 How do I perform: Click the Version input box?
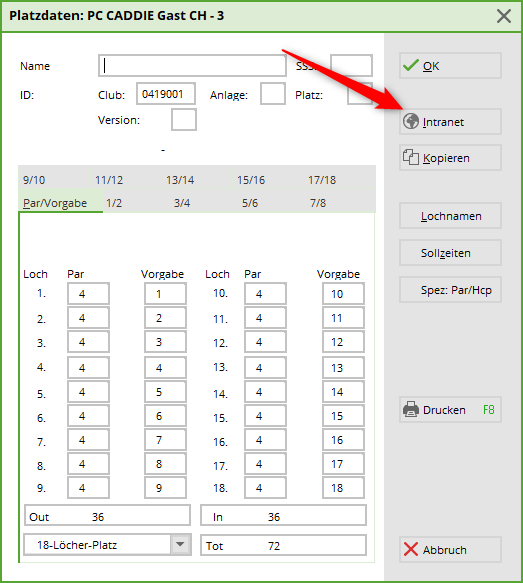[184, 120]
